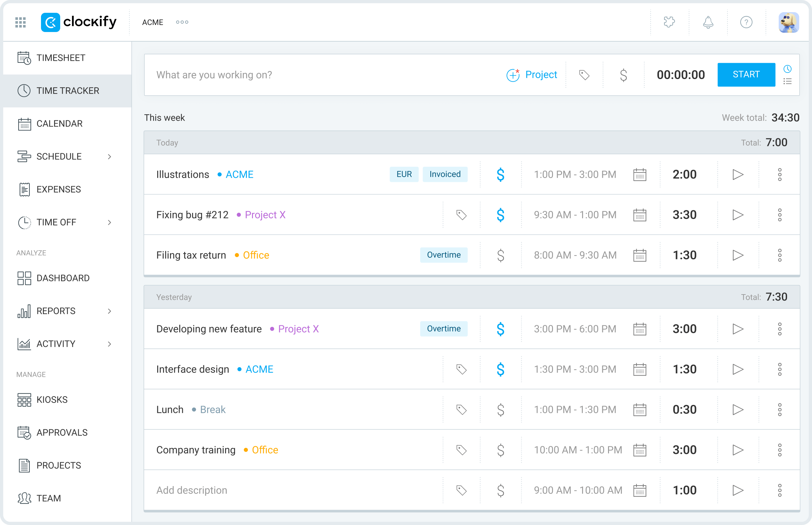This screenshot has height=525, width=812.
Task: Open integrations via the puzzle piece icon
Action: click(x=669, y=22)
